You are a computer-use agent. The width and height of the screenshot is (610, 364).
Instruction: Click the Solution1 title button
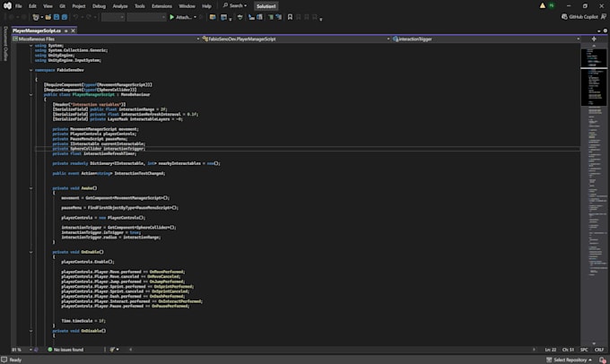(x=266, y=6)
